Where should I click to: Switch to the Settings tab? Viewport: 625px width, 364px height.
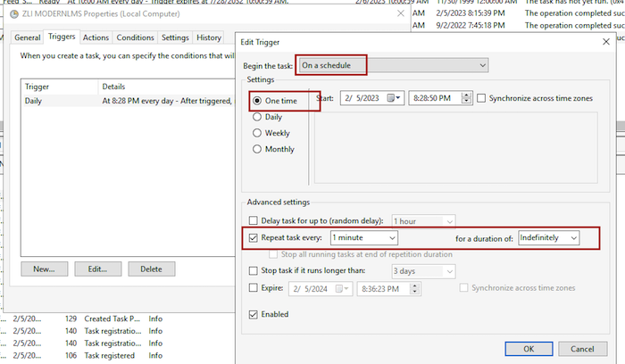[175, 37]
